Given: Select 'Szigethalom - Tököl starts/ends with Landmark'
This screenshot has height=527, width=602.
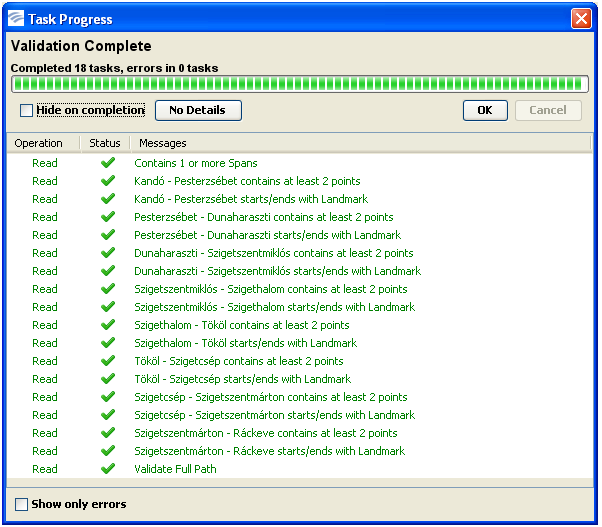Looking at the screenshot, I should coord(246,343).
